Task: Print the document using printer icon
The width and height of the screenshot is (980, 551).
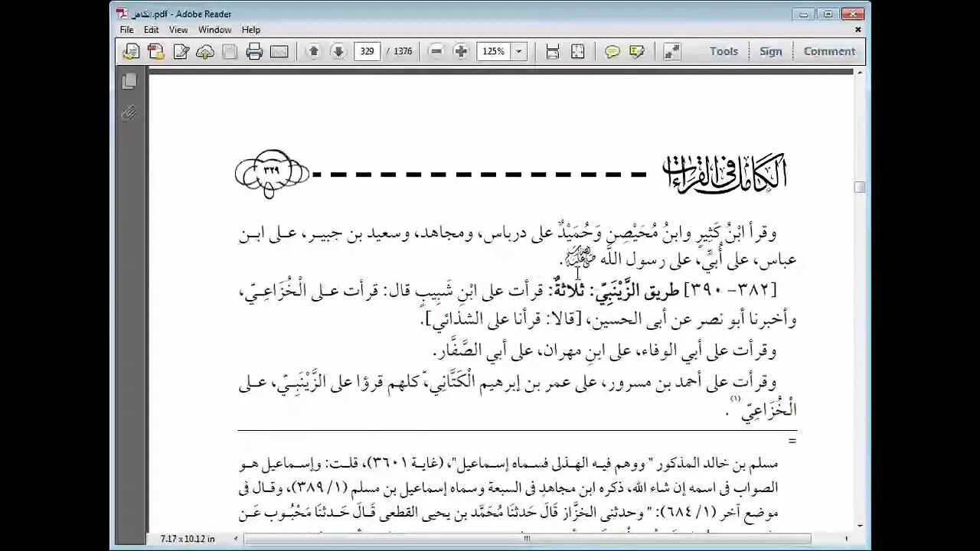Action: pyautogui.click(x=254, y=51)
